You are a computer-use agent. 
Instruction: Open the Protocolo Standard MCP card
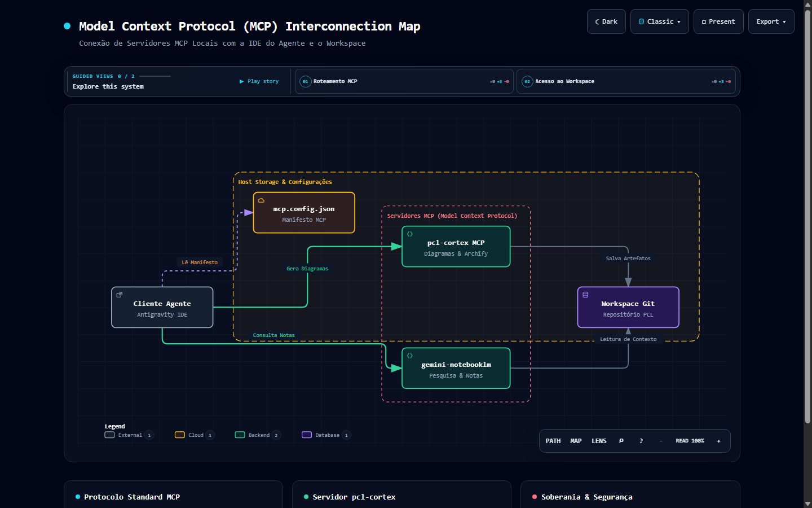click(x=173, y=494)
